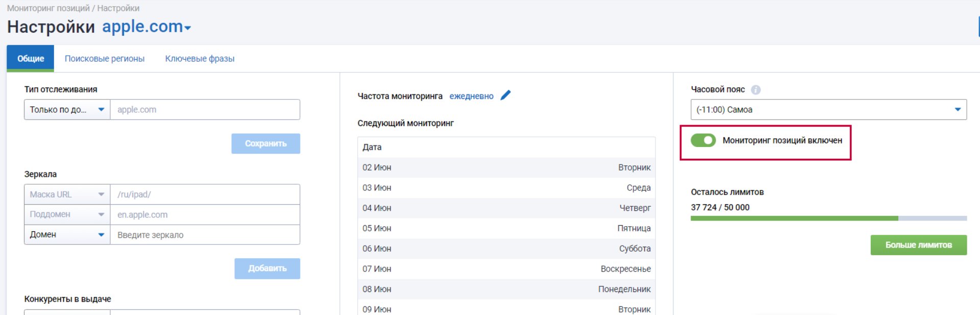980x315 pixels.
Task: Toggle the Мониторинг позиций включен switch
Action: point(703,140)
